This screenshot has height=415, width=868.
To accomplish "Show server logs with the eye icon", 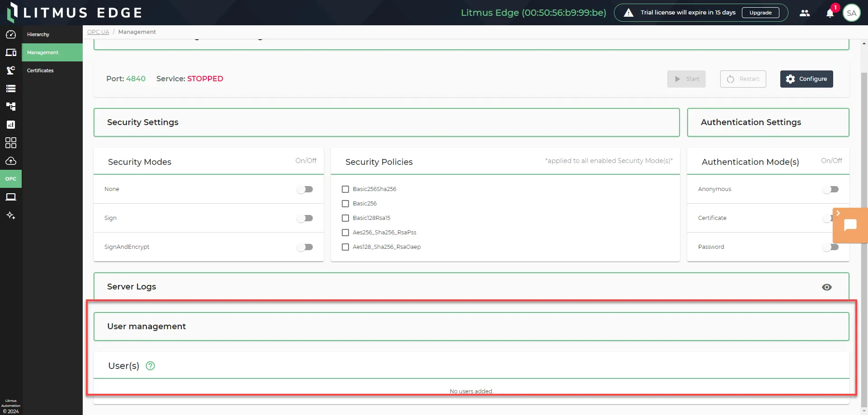I will (827, 287).
